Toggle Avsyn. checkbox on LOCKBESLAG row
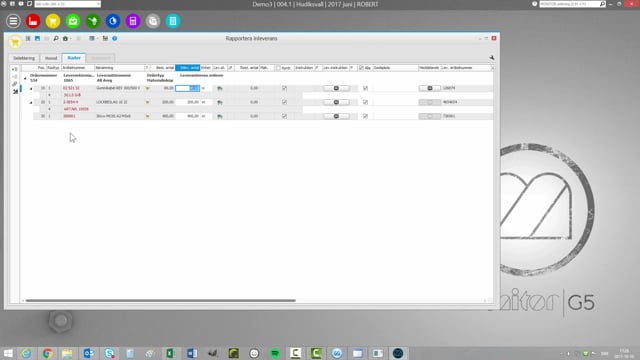Image resolution: width=640 pixels, height=360 pixels. pyautogui.click(x=284, y=102)
